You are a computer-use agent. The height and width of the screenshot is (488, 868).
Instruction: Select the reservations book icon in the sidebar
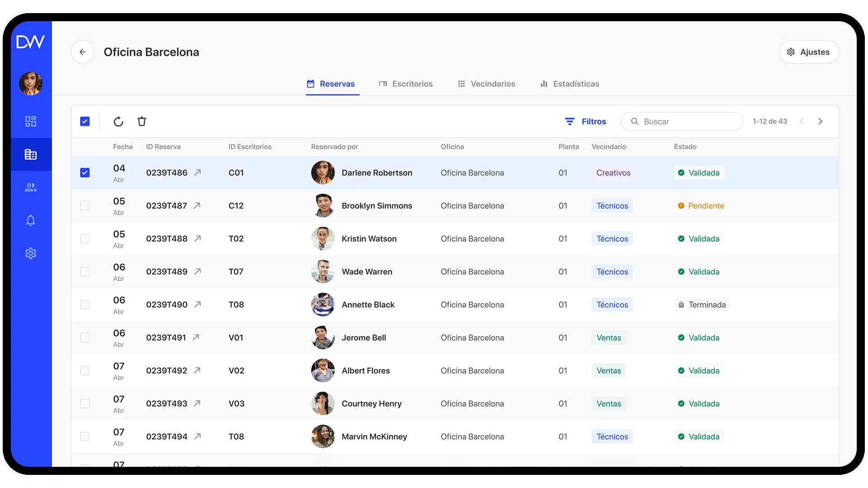point(31,154)
